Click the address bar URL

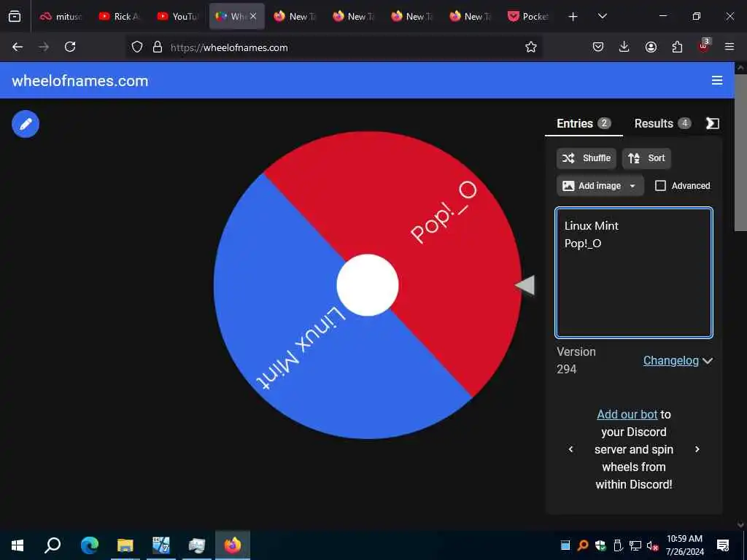coord(229,47)
